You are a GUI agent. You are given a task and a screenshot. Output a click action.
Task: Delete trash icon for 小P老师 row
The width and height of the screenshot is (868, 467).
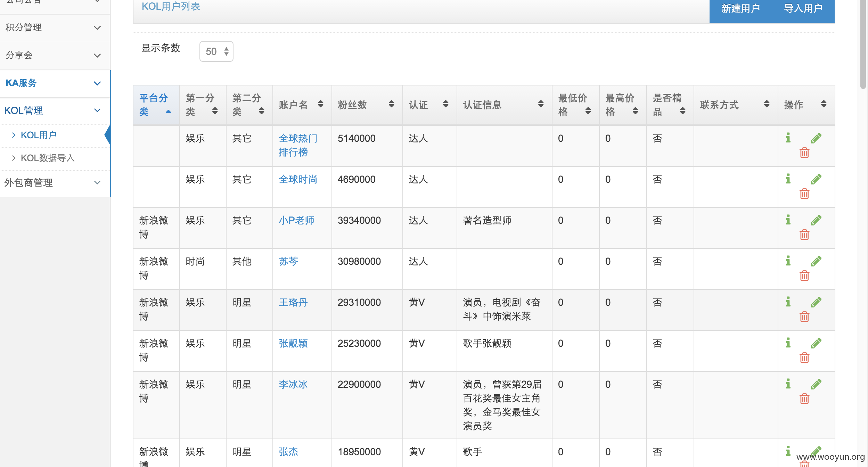tap(804, 235)
